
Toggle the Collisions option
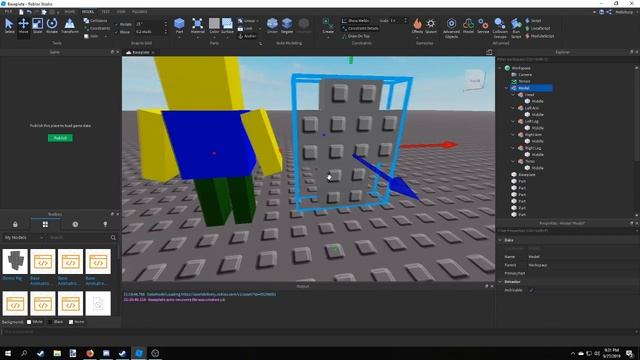point(96,20)
